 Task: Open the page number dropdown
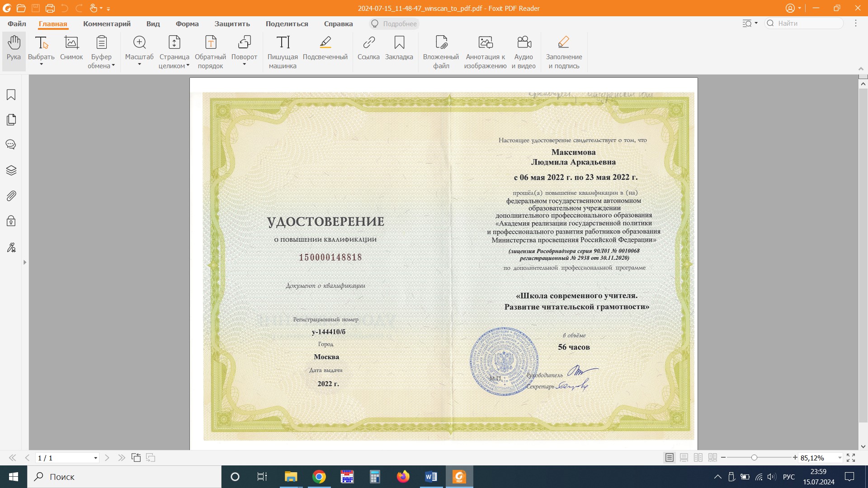pyautogui.click(x=95, y=458)
